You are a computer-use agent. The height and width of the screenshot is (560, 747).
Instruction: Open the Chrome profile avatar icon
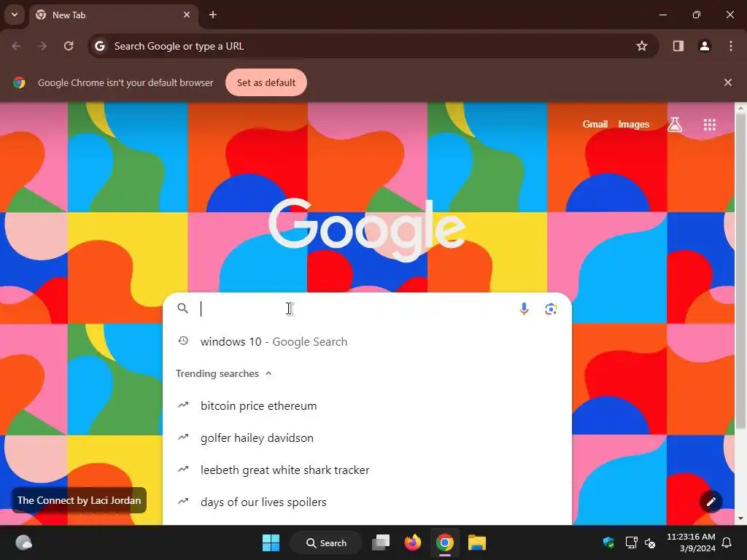704,46
